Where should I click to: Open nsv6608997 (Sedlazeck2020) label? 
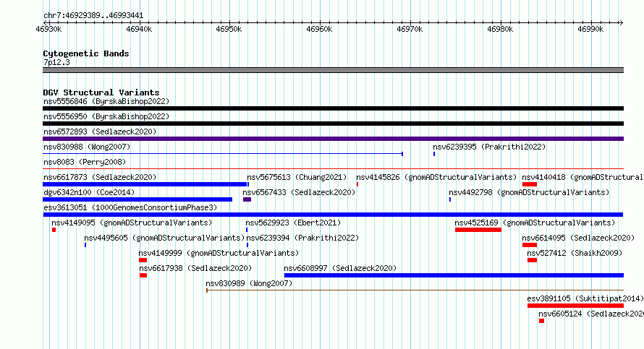[340, 268]
